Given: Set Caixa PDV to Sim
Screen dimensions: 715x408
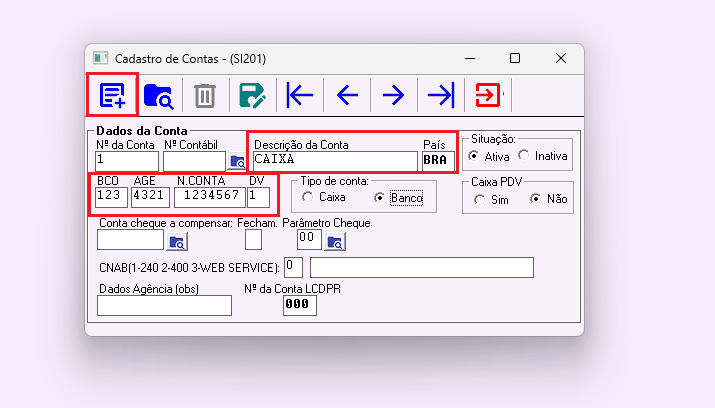Looking at the screenshot, I should click(479, 199).
